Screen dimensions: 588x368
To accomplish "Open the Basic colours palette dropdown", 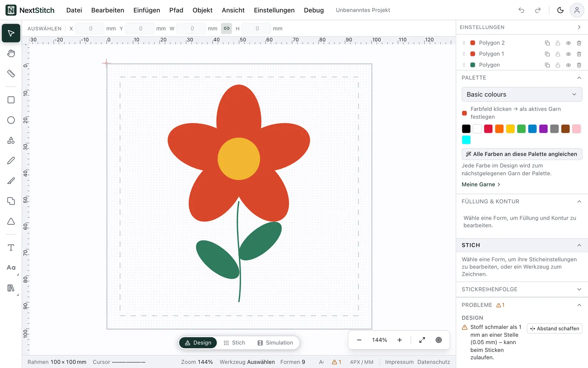I will pyautogui.click(x=522, y=95).
